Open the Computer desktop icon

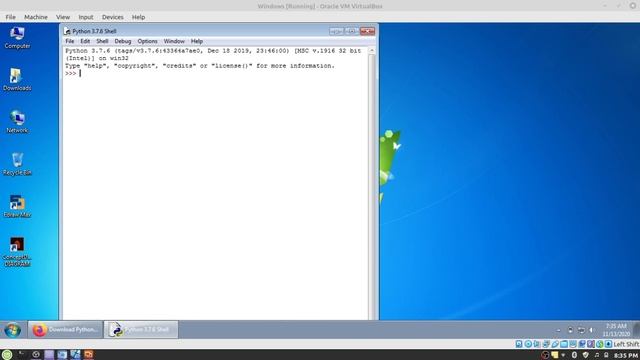tap(17, 37)
